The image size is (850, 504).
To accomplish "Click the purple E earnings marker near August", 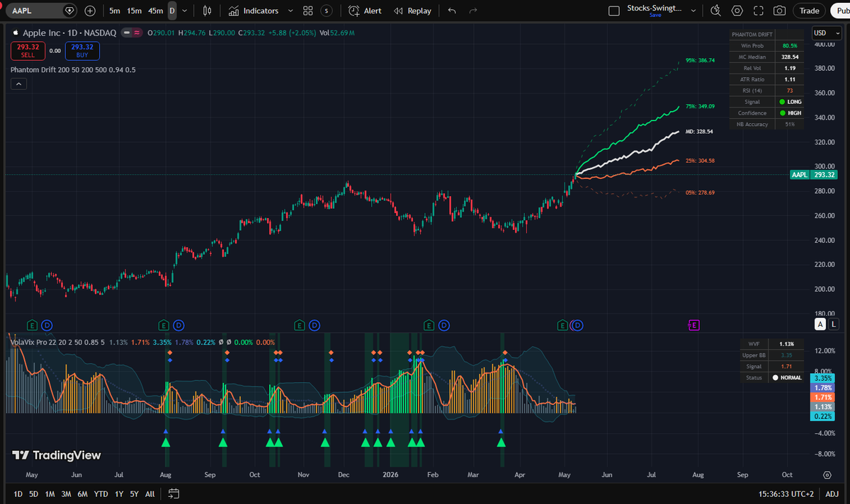I will click(694, 325).
